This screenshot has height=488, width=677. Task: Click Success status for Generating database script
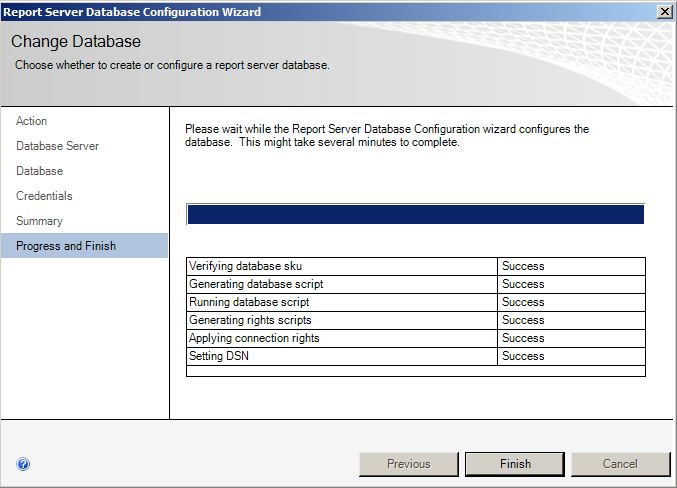(523, 284)
